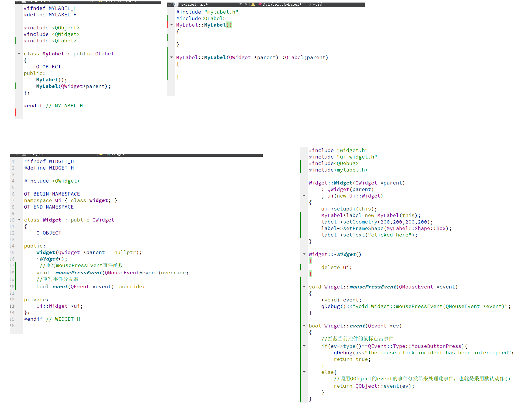Click mylabel.cpp file name in editor bar
The height and width of the screenshot is (408, 532).
[194, 4]
